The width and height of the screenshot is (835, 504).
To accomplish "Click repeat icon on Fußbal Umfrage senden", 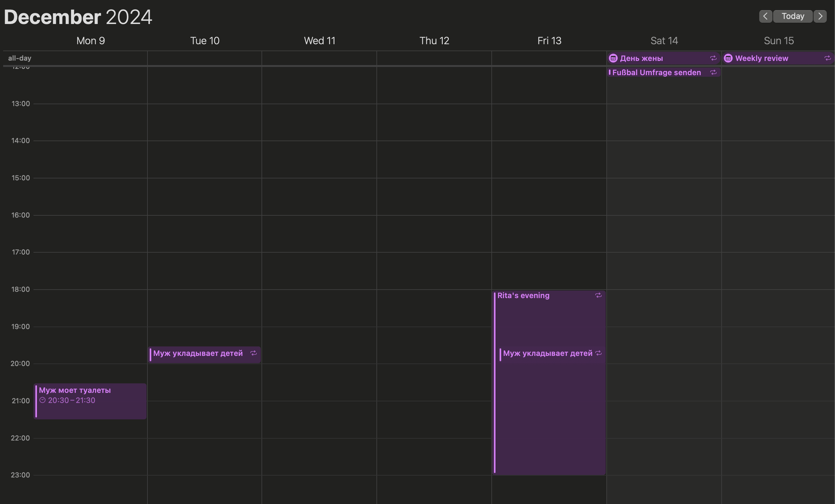I will pos(713,73).
